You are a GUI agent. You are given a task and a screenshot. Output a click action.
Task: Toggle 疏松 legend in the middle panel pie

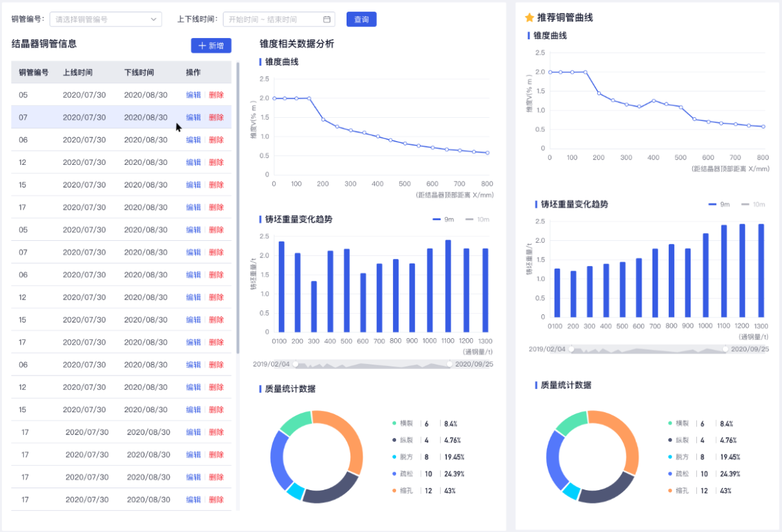[402, 474]
